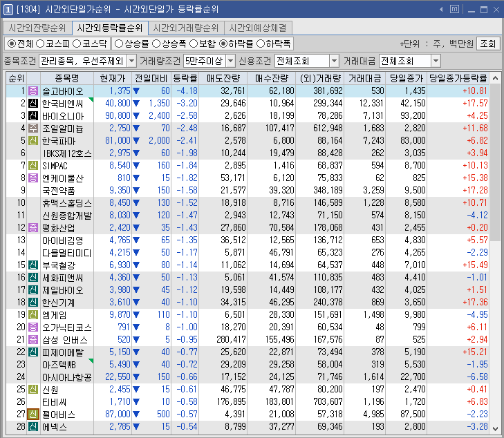This screenshot has height=438, width=504.
Task: Click the 신 badge icon next to 엠게임
Action: click(33, 315)
